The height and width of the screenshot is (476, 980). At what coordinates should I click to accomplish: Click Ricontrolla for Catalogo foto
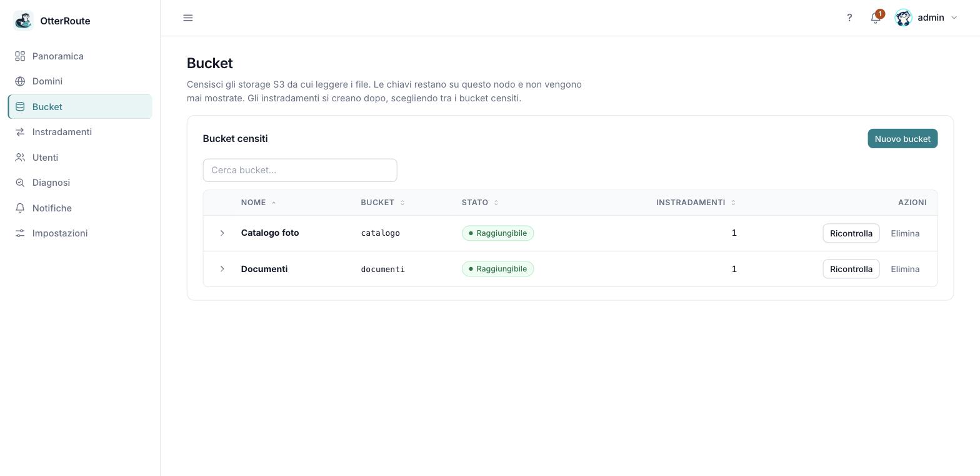pos(851,233)
